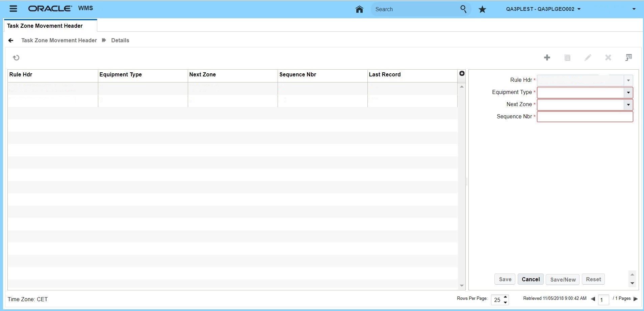Click the Details breadcrumb
This screenshot has height=311, width=644.
[120, 41]
